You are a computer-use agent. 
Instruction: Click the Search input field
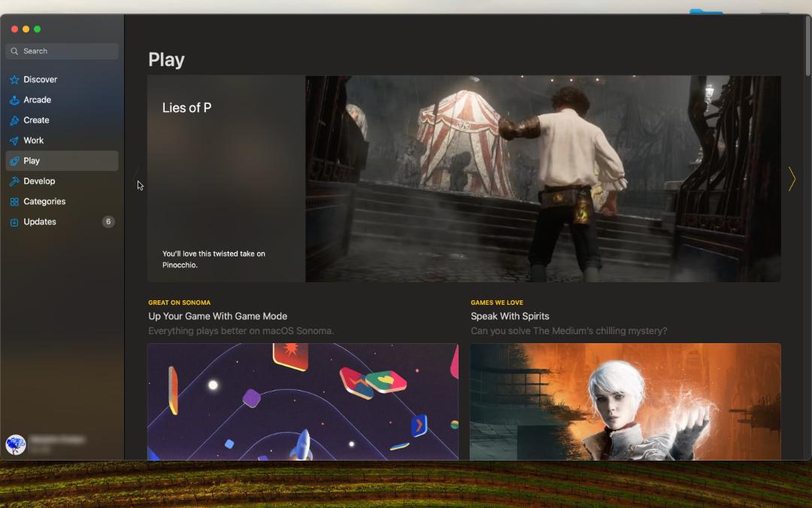[62, 51]
